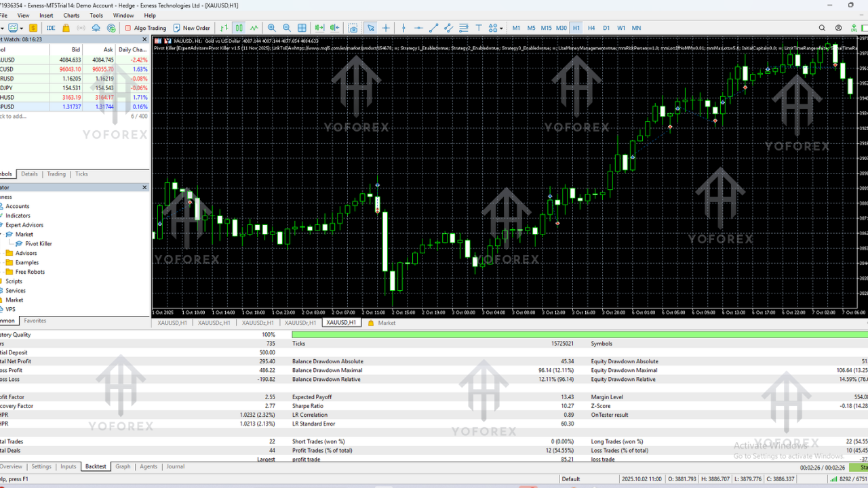Image resolution: width=868 pixels, height=488 pixels.
Task: Click the search magnifier in toolbar
Action: click(x=822, y=28)
